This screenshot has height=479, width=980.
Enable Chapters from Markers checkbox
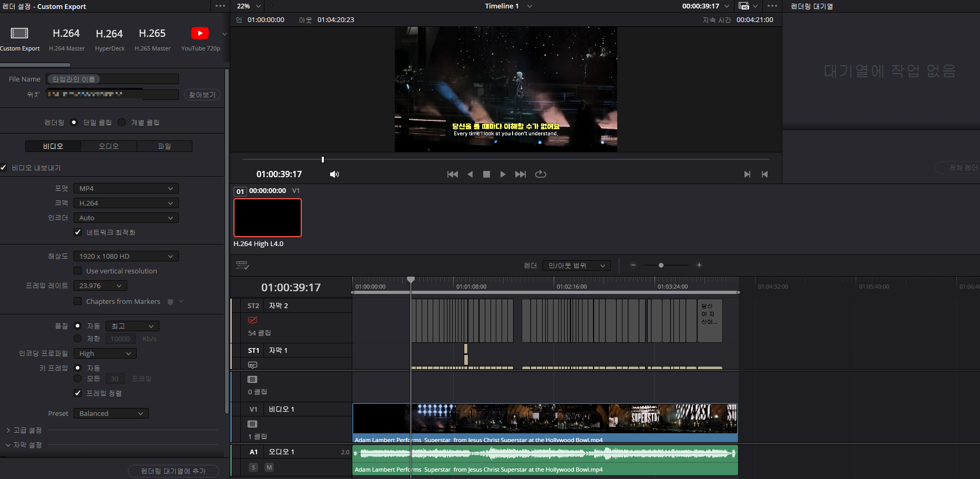(78, 301)
